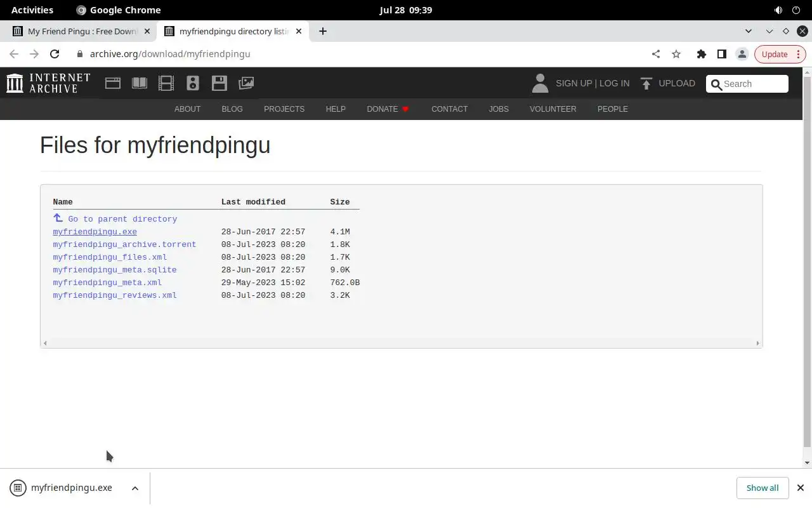812x508 pixels.
Task: Open the Chrome profile avatar
Action: point(742,54)
